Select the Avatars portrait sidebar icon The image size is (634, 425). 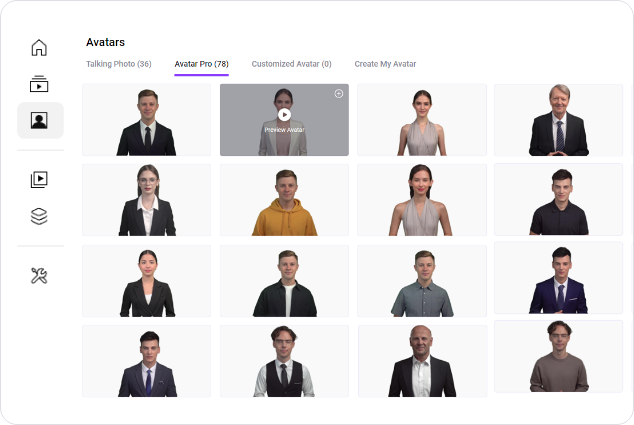click(x=39, y=121)
